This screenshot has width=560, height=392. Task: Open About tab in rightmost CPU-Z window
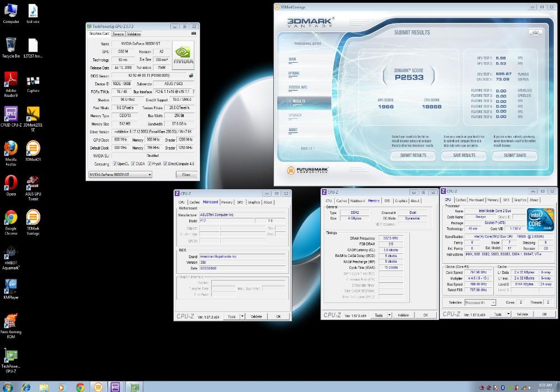click(534, 200)
